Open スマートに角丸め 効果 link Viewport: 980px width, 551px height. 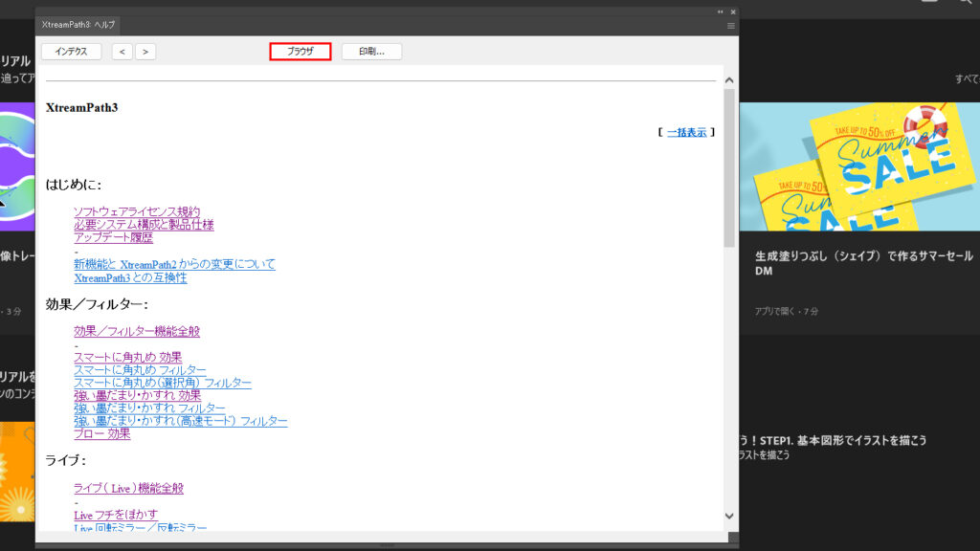127,358
